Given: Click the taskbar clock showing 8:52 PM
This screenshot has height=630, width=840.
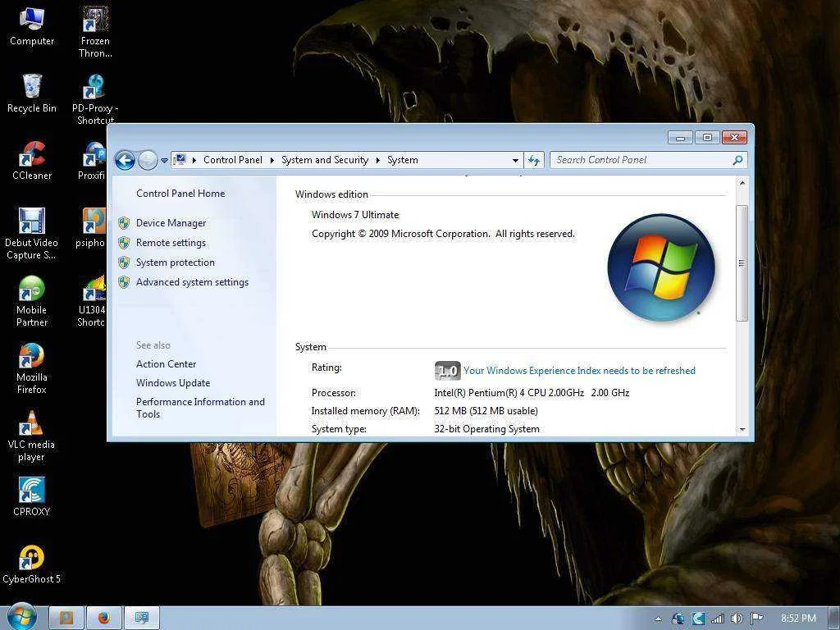Looking at the screenshot, I should [x=798, y=619].
